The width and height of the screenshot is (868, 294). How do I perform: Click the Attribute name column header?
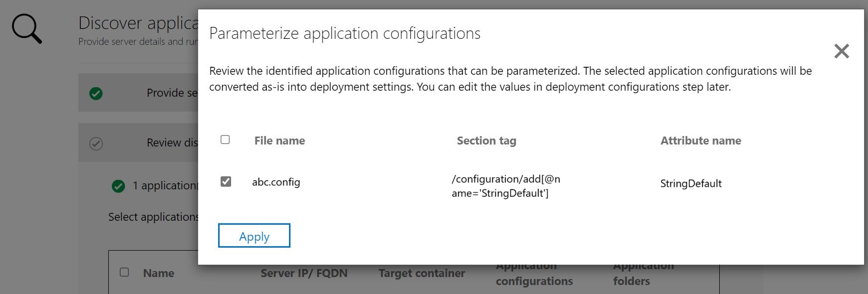tap(700, 141)
